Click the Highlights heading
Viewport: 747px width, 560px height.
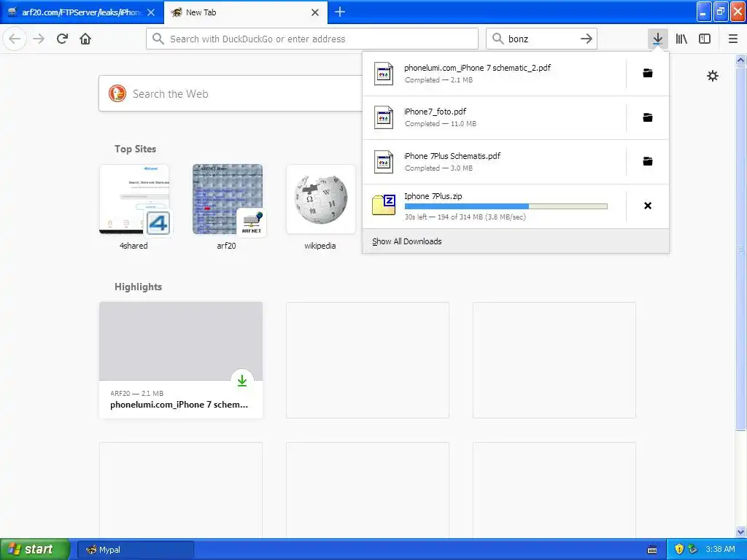(138, 287)
